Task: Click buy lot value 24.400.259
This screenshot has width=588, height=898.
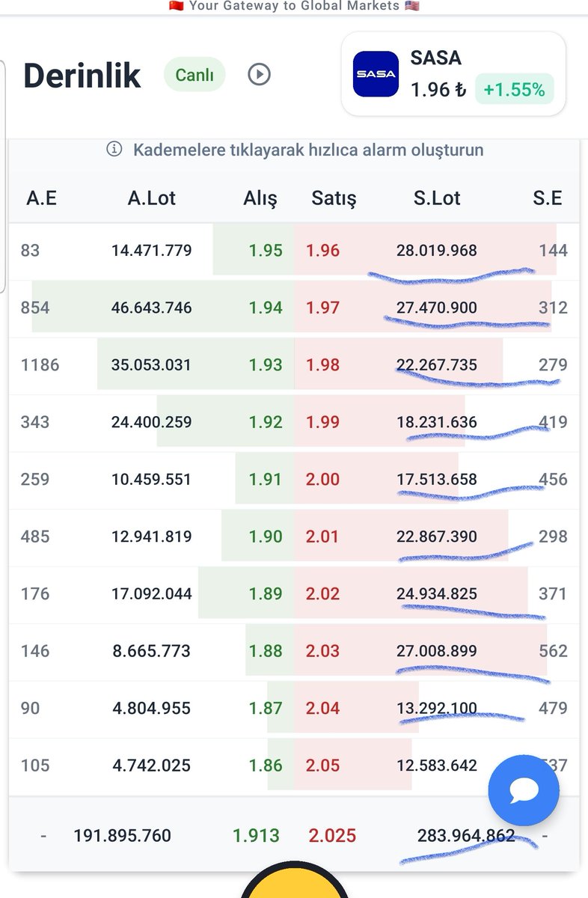Action: 152,422
